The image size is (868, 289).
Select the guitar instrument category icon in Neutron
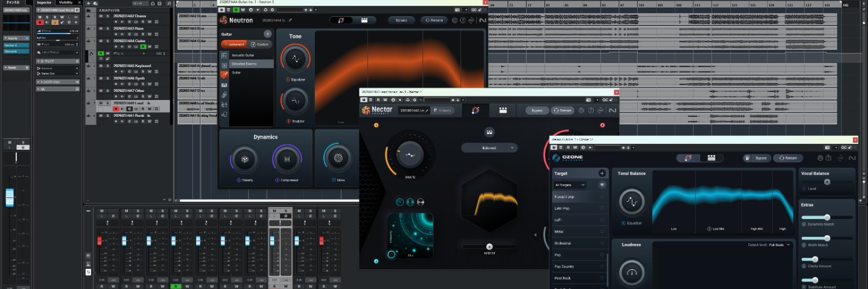pos(224,75)
